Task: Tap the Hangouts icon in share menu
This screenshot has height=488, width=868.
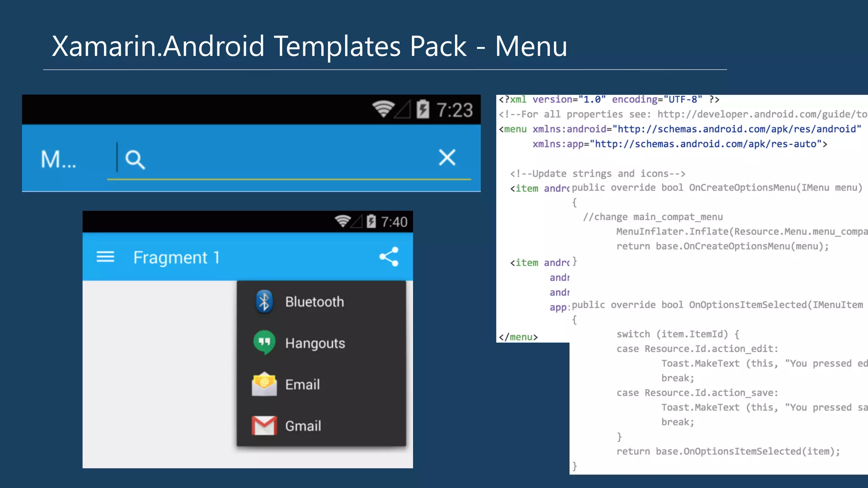Action: tap(264, 342)
